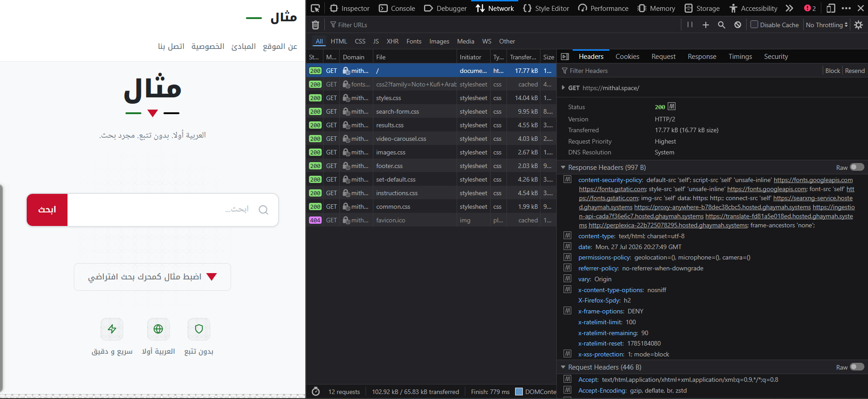
Task: Open the Security details tab
Action: click(776, 57)
